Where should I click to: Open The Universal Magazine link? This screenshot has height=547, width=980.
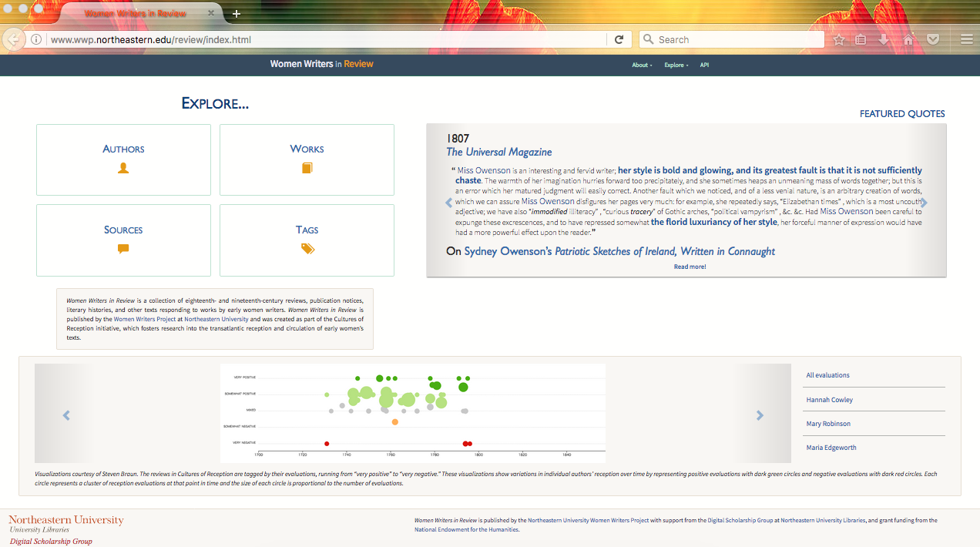pos(499,152)
